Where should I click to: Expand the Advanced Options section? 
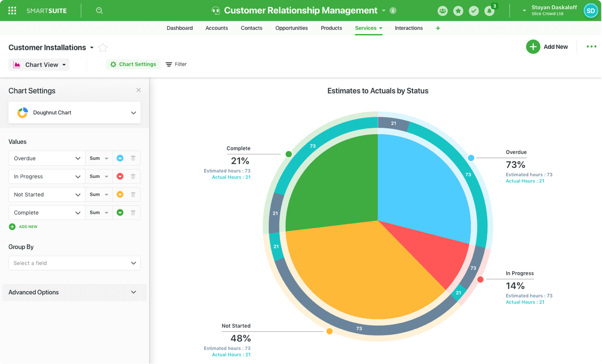[74, 292]
